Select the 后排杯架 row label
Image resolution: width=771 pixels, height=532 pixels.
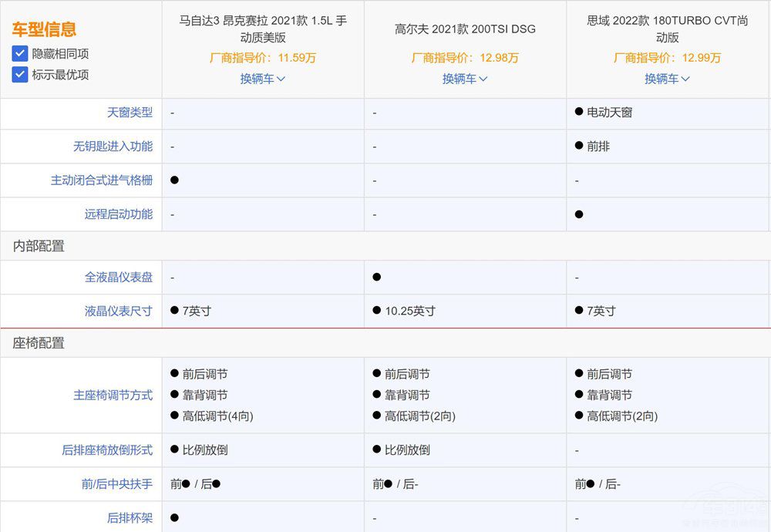click(130, 518)
